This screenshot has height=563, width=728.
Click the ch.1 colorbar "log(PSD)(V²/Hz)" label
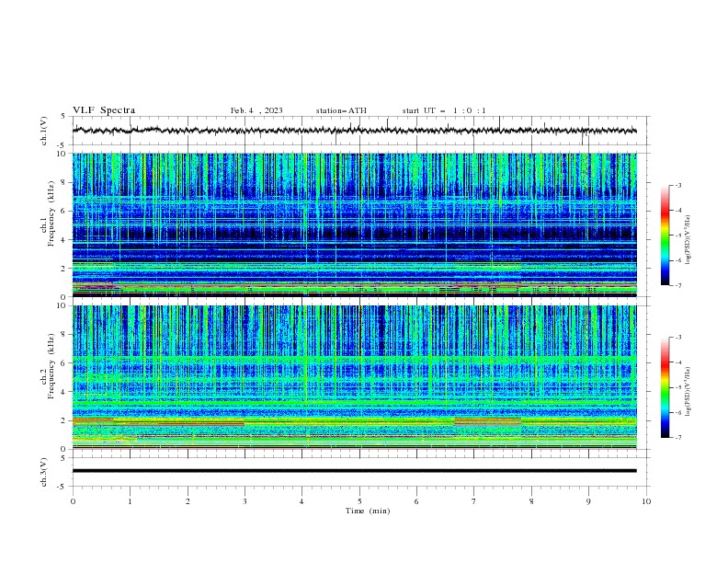point(688,240)
